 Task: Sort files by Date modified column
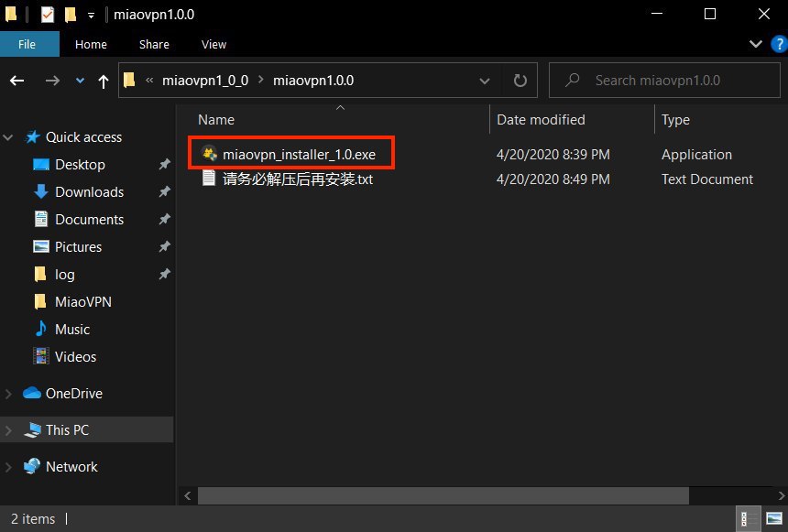click(541, 119)
